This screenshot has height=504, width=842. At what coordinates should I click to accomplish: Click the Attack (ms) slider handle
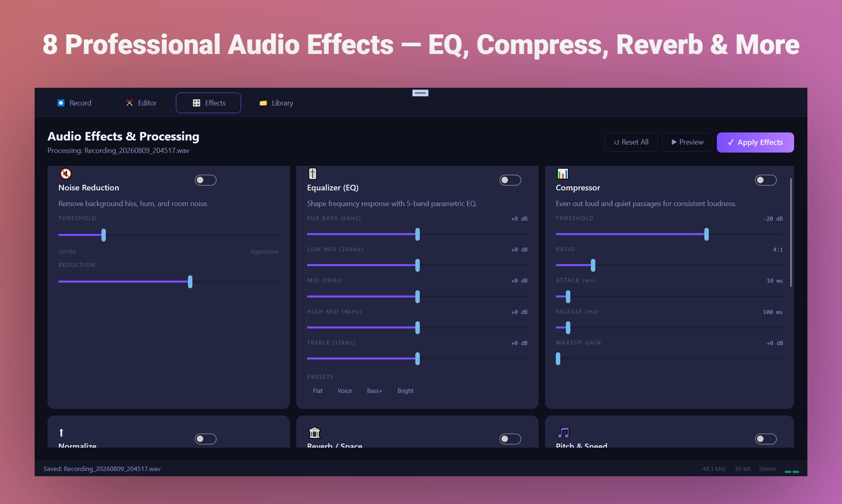pyautogui.click(x=568, y=297)
